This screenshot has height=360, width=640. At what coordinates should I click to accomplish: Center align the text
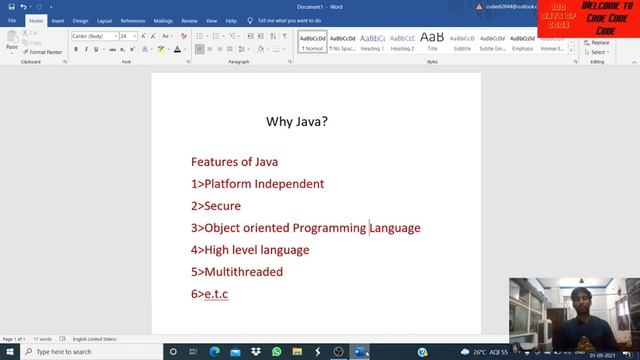209,49
